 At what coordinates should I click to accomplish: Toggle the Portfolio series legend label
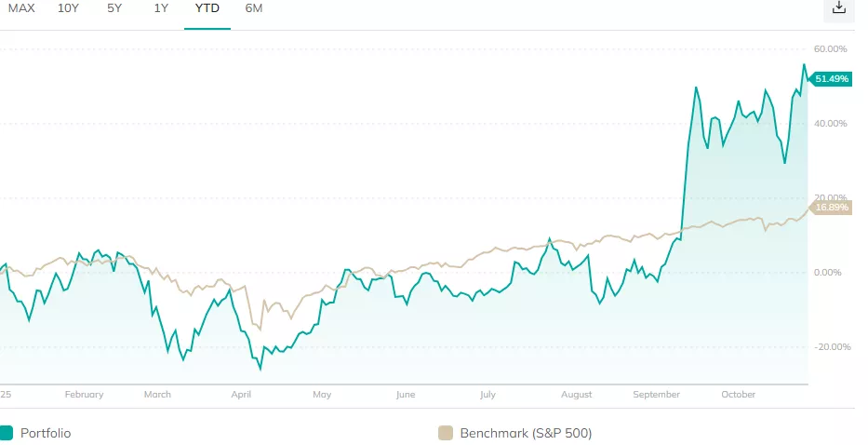pos(47,433)
